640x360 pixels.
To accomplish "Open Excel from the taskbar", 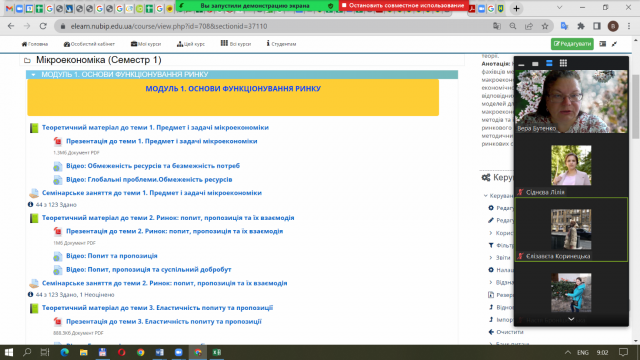I will tap(217, 352).
